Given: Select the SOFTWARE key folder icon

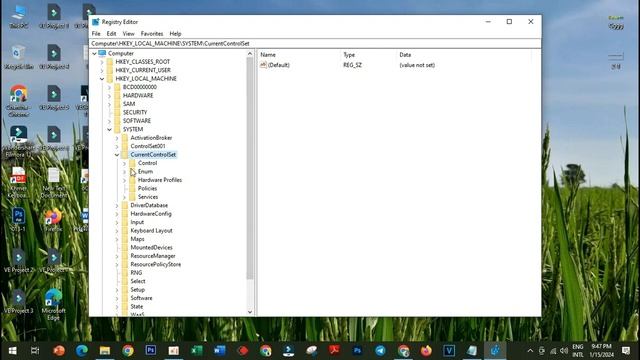Looking at the screenshot, I should pos(117,121).
